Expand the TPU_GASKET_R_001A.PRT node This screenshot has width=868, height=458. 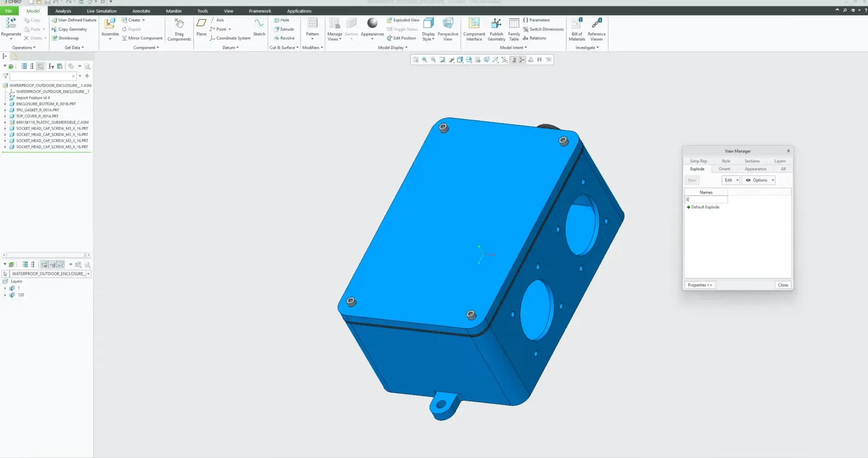click(x=5, y=110)
